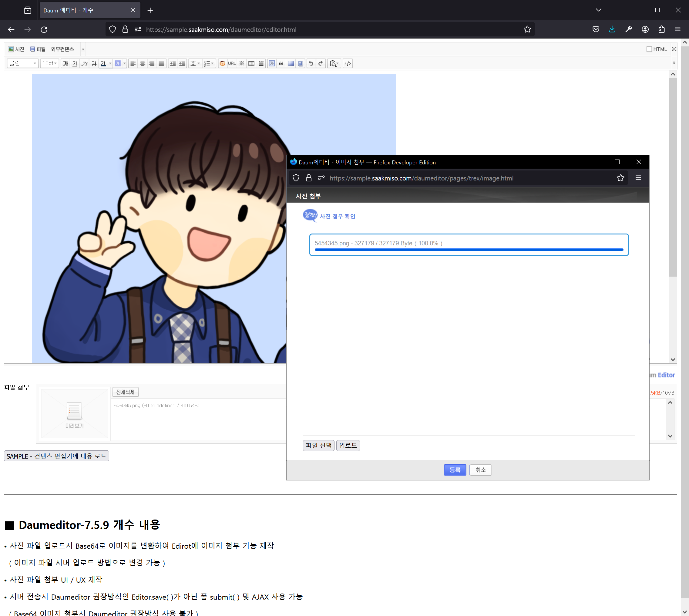Viewport: 689px width, 616px height.
Task: Redo the last edit in editor
Action: pyautogui.click(x=321, y=63)
